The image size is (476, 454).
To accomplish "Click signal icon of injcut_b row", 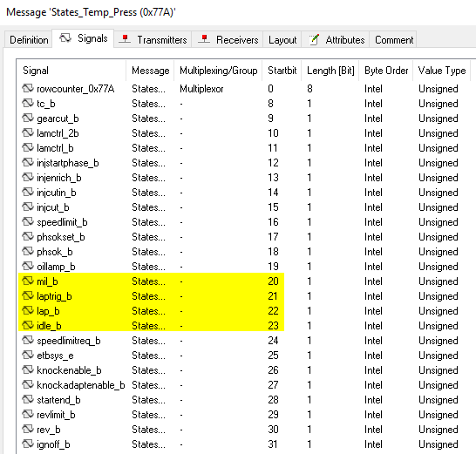I will [x=28, y=207].
